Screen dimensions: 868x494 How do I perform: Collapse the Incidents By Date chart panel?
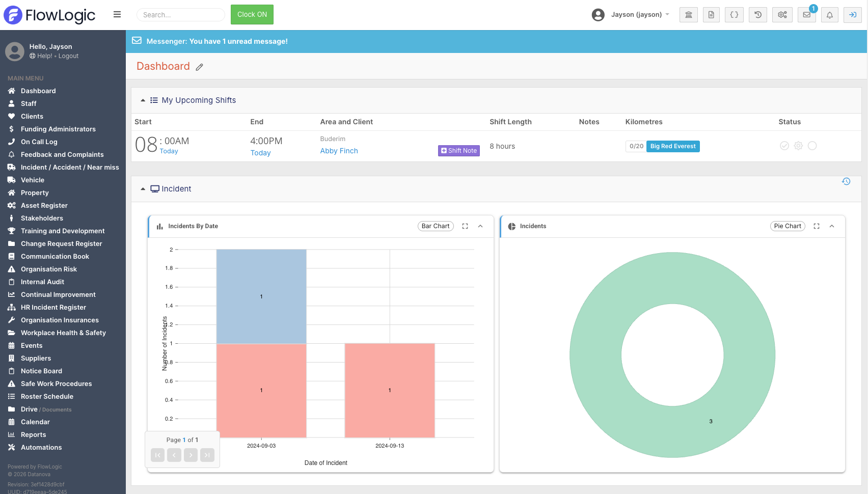(480, 226)
